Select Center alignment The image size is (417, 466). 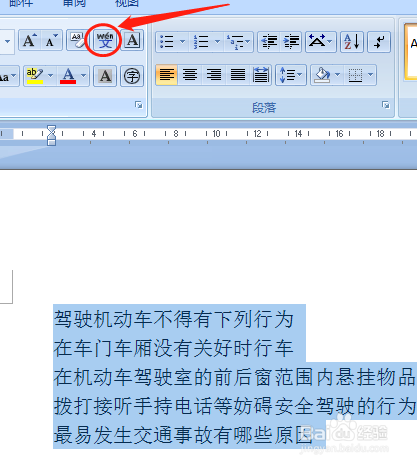tap(190, 75)
